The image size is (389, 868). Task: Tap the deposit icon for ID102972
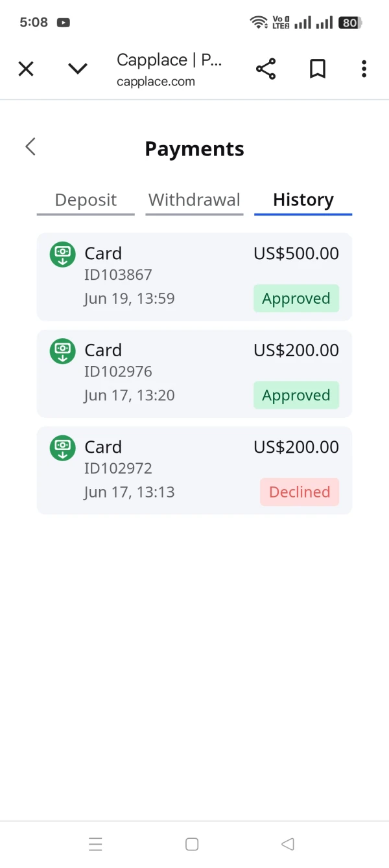(62, 448)
